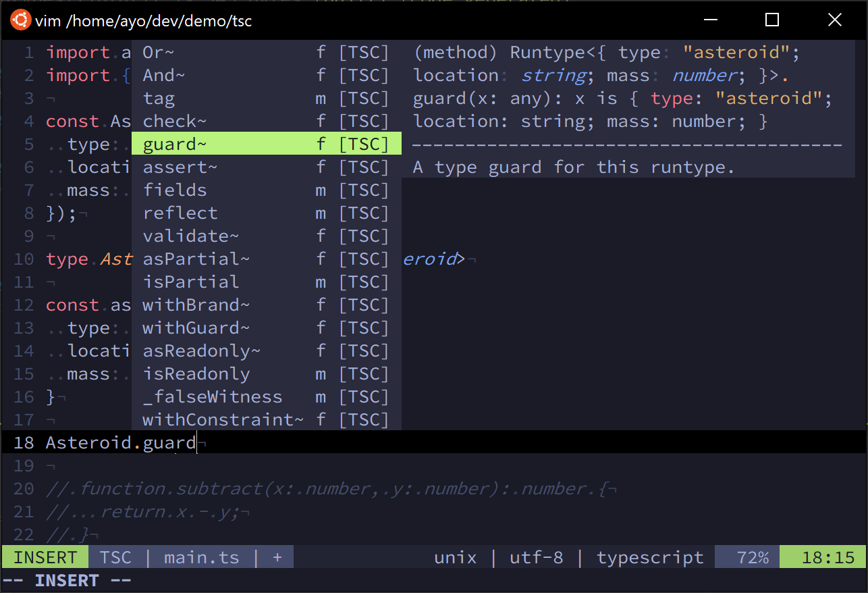Image resolution: width=868 pixels, height=593 pixels.
Task: Click the modified buffer '+' indicator
Action: (x=277, y=557)
